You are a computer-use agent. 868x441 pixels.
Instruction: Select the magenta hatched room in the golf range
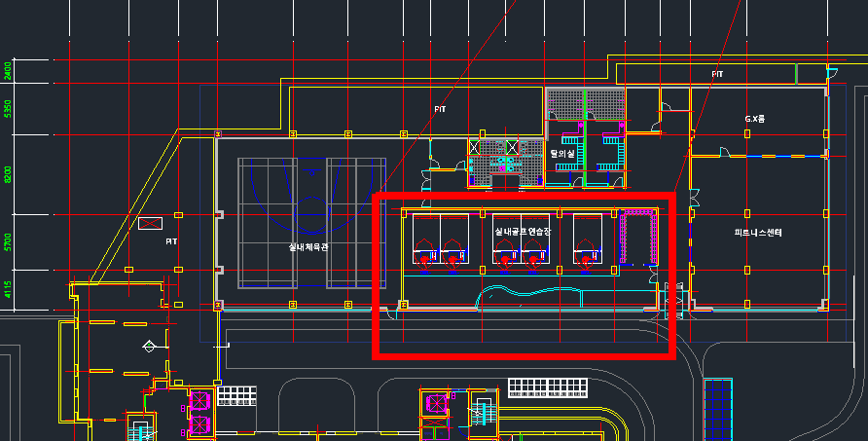pos(639,239)
